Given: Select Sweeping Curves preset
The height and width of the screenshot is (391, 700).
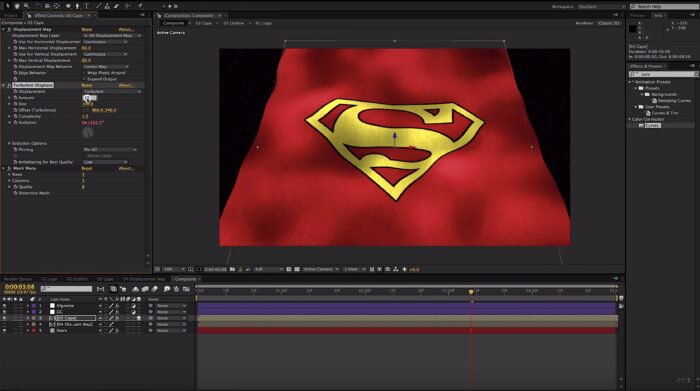Looking at the screenshot, I should click(x=674, y=100).
